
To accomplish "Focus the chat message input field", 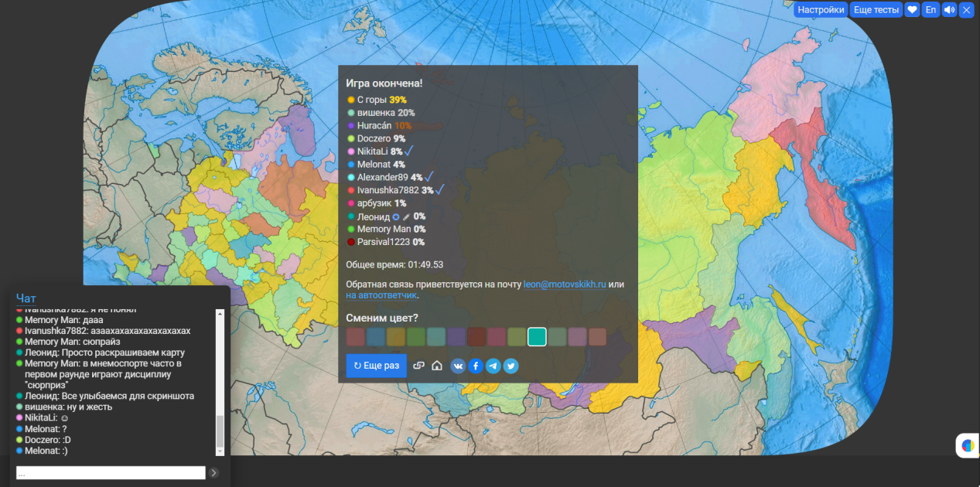I will tap(111, 472).
